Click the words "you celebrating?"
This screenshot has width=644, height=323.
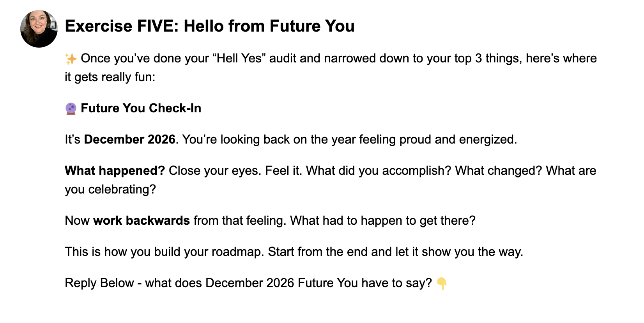click(110, 189)
